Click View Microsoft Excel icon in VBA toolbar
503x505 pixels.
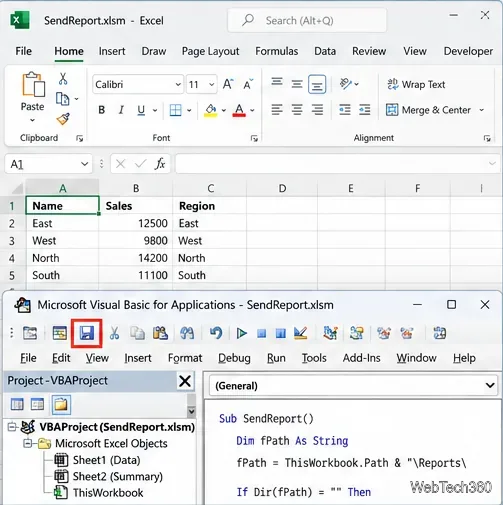click(30, 333)
